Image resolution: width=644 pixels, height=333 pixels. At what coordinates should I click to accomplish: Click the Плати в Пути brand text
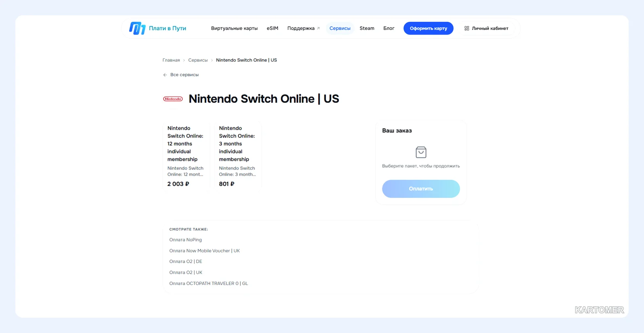coord(167,28)
